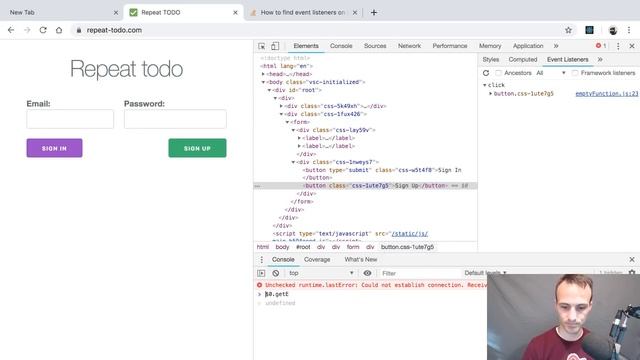
Task: Open the All listeners type dropdown
Action: pos(551,73)
